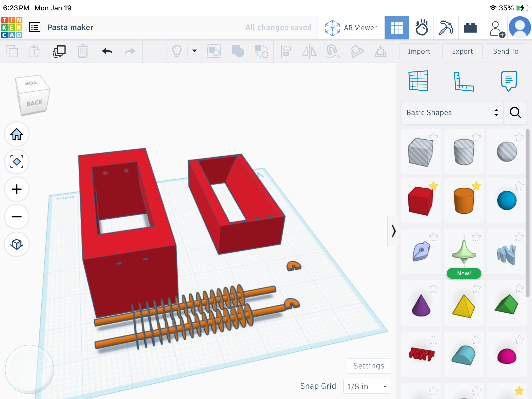Select the Ruler tool icon

[x=464, y=81]
